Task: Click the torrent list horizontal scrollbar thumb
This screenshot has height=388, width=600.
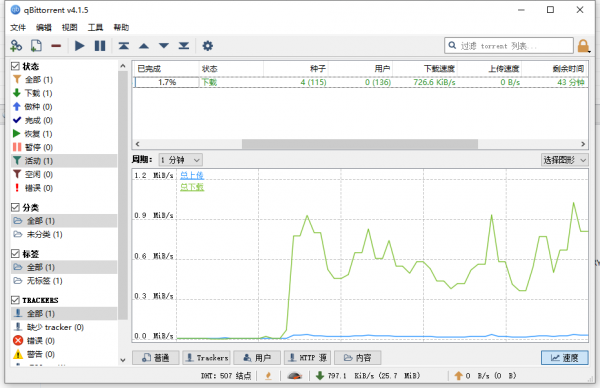Action: pos(360,144)
